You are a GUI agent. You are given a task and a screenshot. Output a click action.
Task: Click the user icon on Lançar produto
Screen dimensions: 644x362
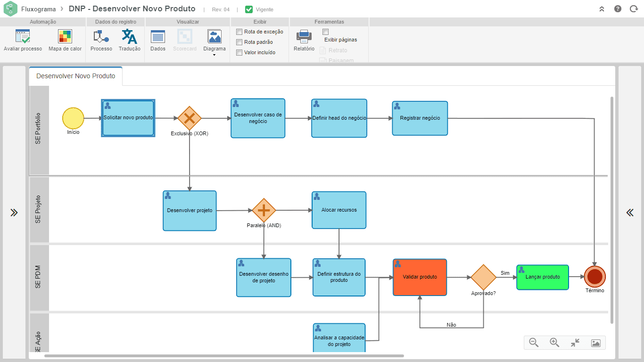[x=521, y=270]
